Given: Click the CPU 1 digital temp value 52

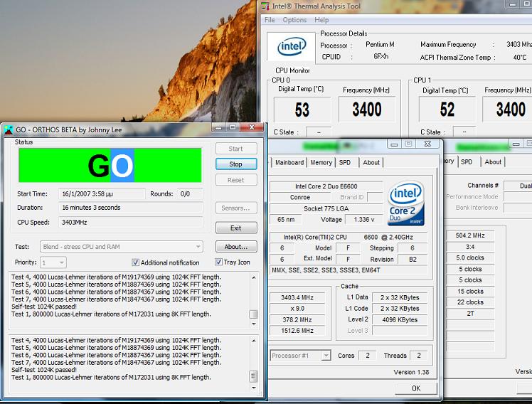Looking at the screenshot, I should [x=447, y=110].
